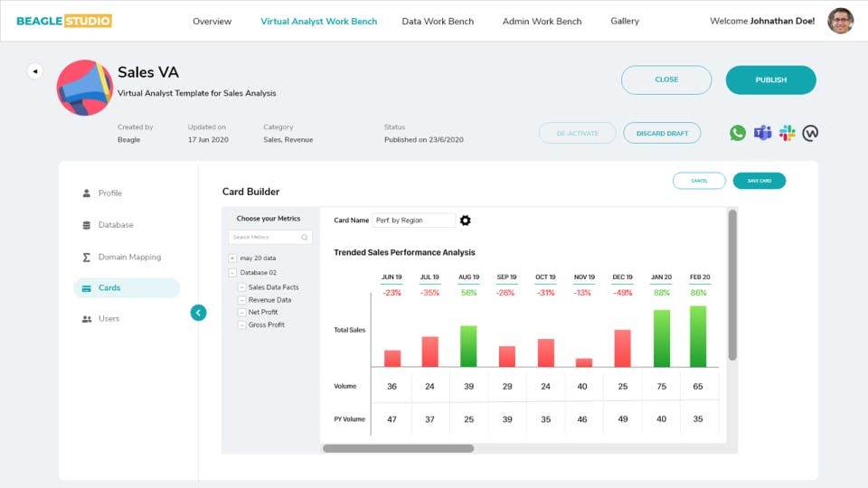Click the back arrow beside Sales VA
This screenshot has width=868, height=488.
tap(35, 70)
